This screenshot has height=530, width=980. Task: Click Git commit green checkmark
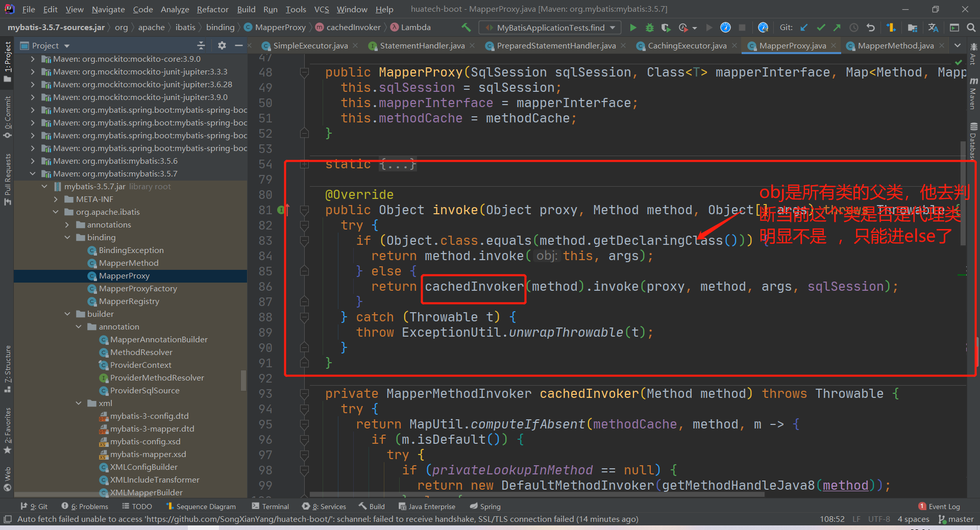pyautogui.click(x=821, y=28)
